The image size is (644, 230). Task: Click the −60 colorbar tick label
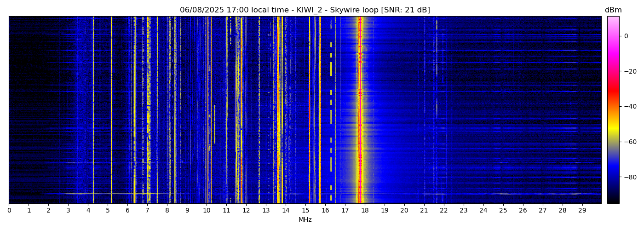click(x=628, y=142)
